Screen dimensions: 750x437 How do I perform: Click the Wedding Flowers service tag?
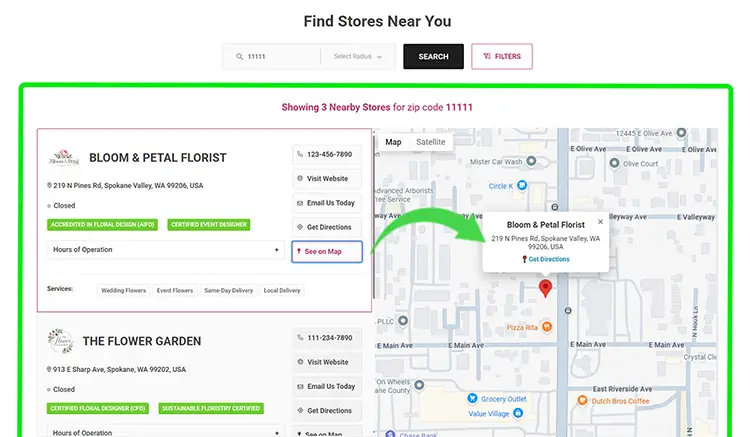(123, 290)
